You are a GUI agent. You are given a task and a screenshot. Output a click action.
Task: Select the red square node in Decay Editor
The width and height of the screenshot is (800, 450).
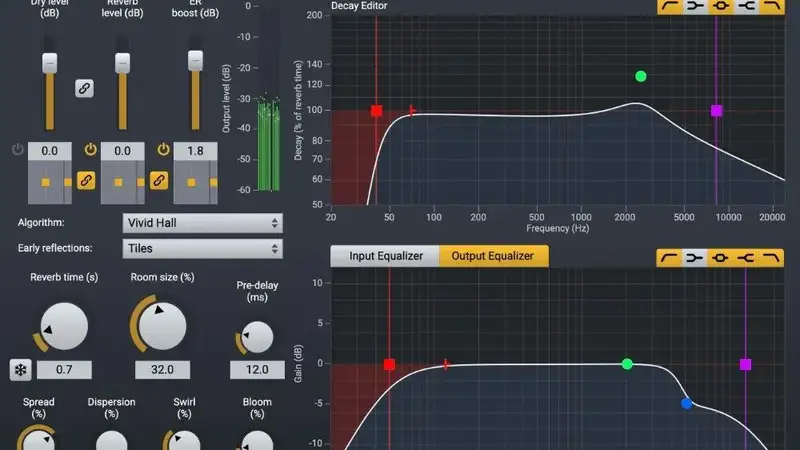[x=377, y=111]
